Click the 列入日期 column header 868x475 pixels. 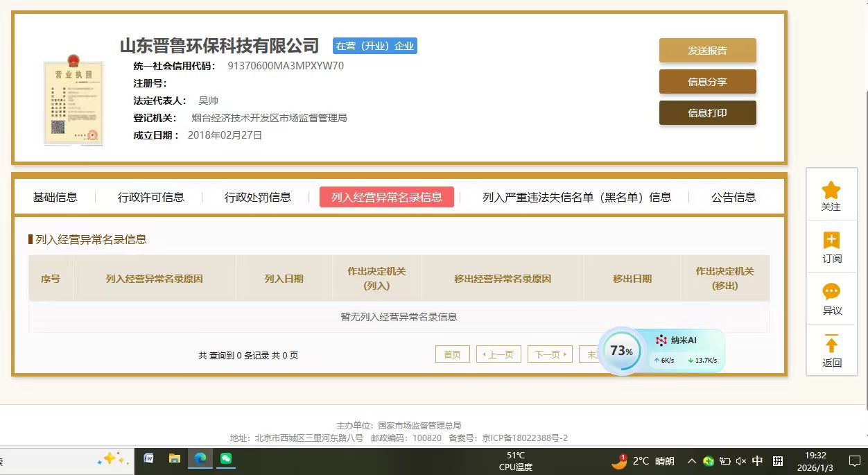tap(284, 279)
